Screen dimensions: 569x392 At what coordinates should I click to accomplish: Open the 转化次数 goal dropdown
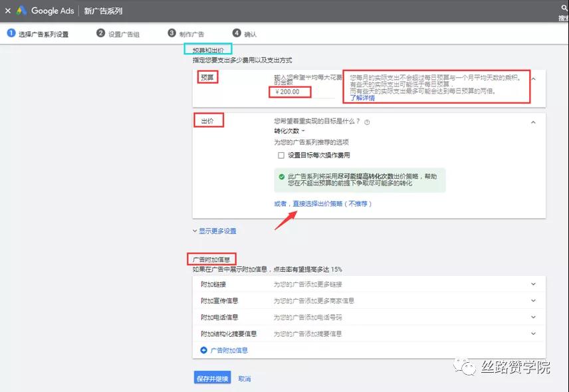coord(290,131)
